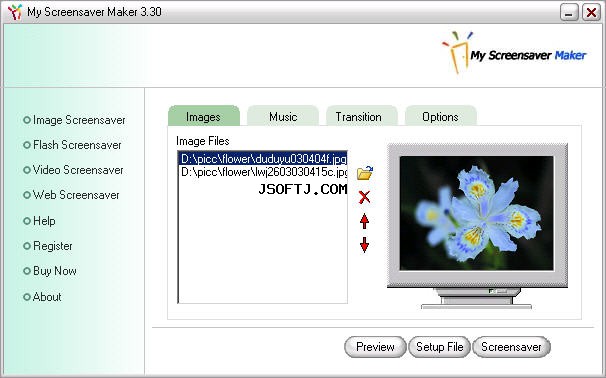The image size is (606, 378).
Task: Click the red down arrow icon
Action: [364, 245]
